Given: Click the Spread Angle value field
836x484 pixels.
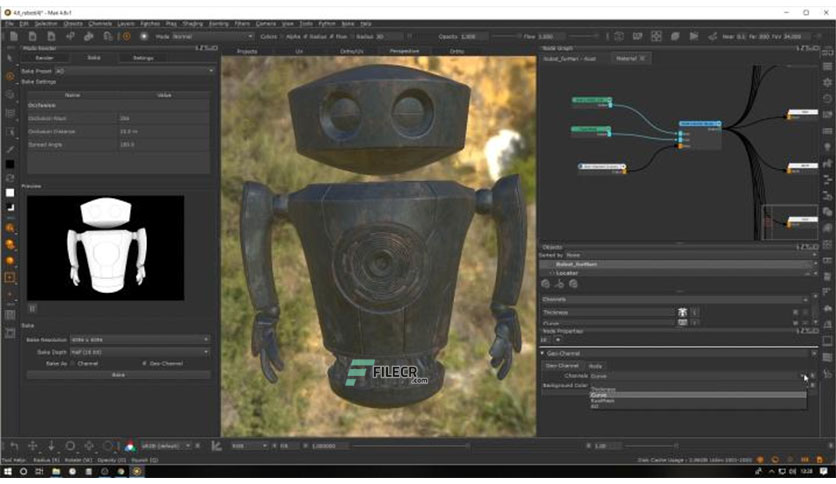Looking at the screenshot, I should (163, 144).
